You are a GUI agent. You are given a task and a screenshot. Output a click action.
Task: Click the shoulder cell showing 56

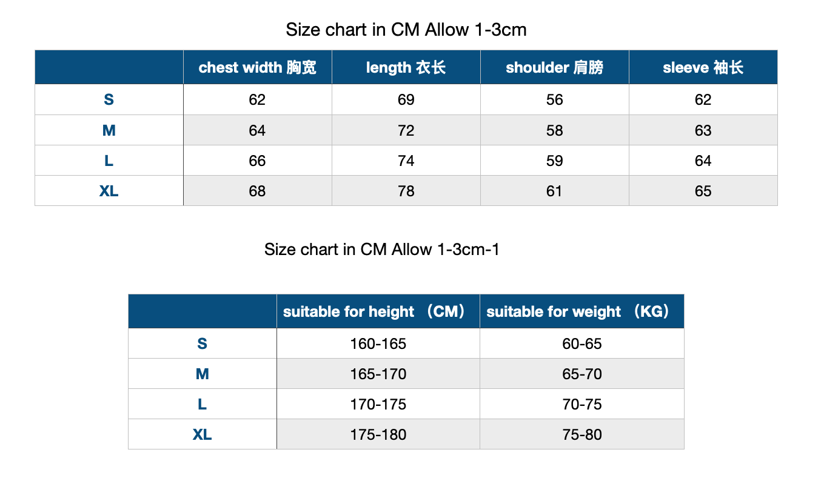pyautogui.click(x=554, y=100)
